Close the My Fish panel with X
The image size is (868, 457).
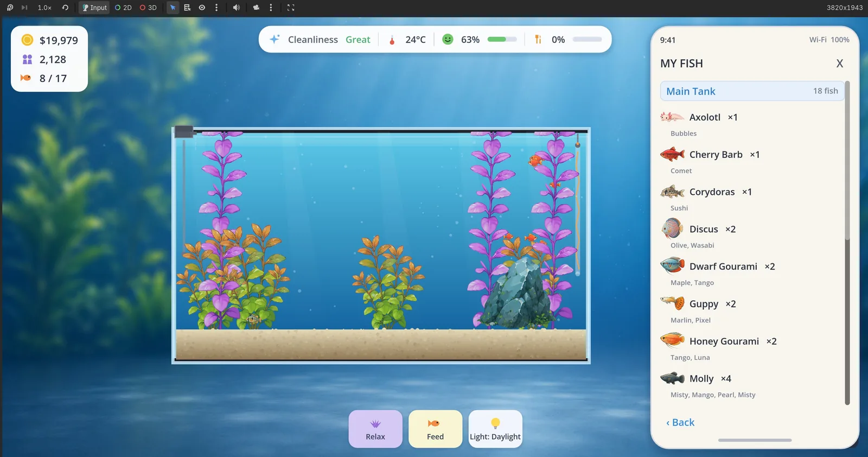click(840, 64)
